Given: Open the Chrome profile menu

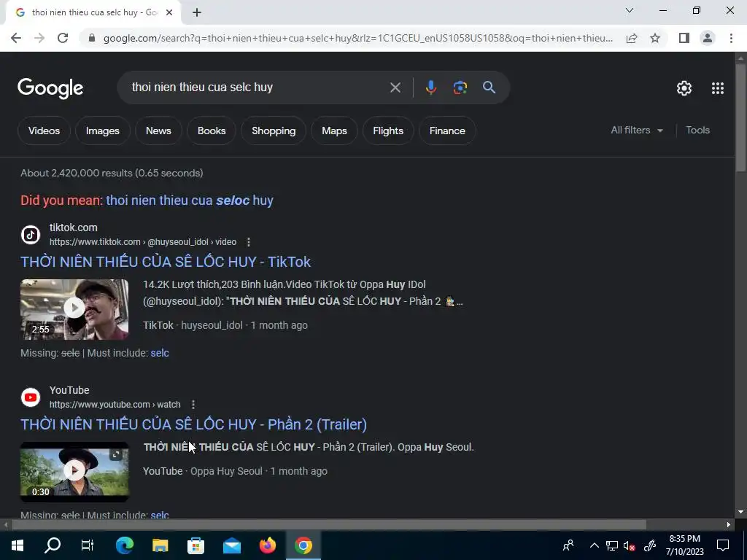Looking at the screenshot, I should (708, 38).
